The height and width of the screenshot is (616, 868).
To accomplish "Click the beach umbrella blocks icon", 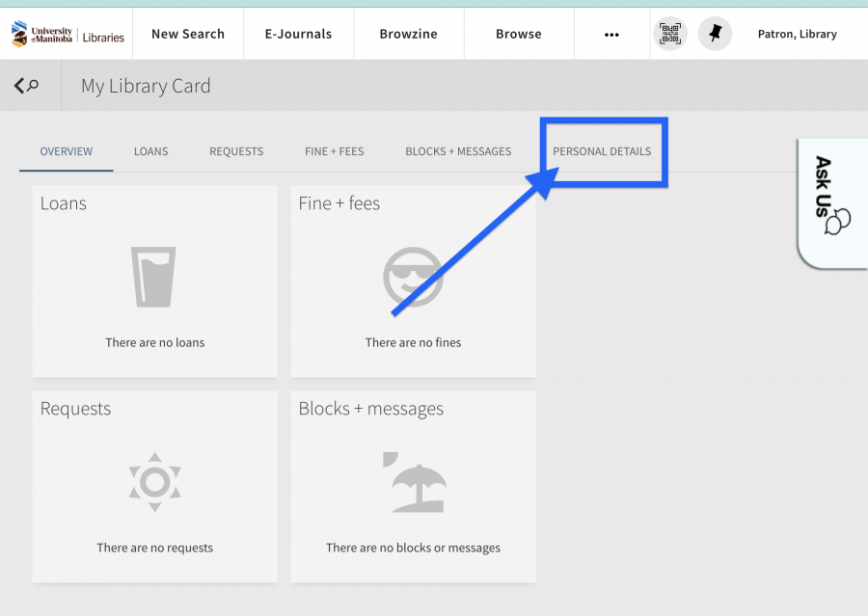I will click(x=413, y=480).
